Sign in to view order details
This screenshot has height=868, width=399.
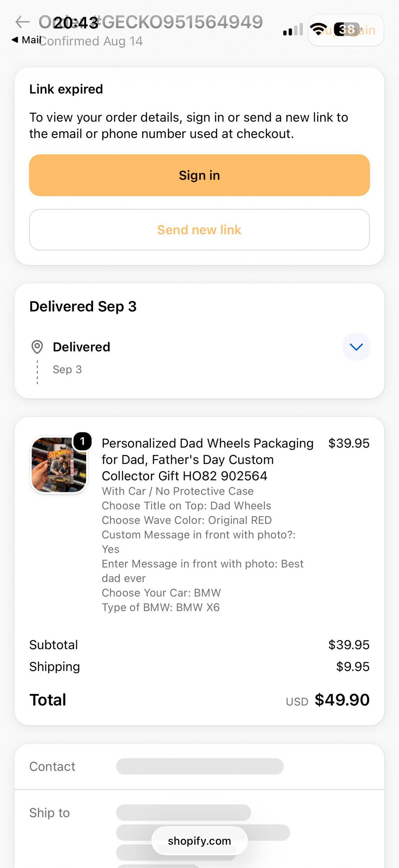click(x=199, y=175)
